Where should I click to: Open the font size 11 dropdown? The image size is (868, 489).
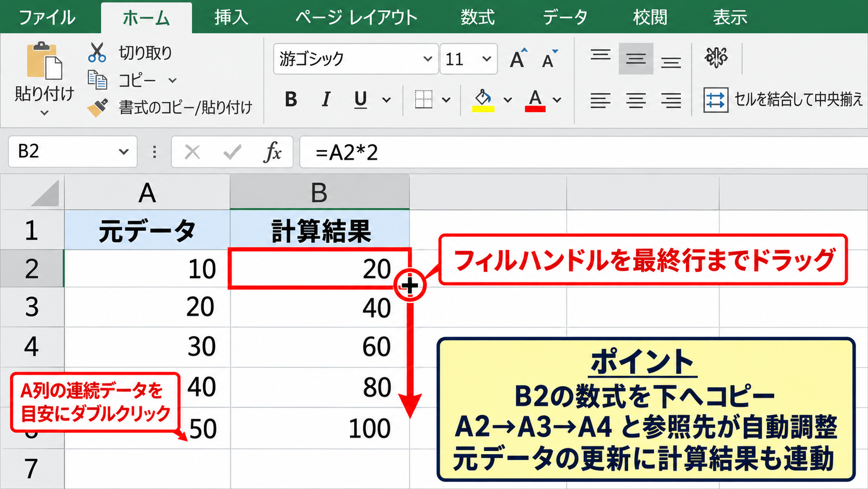coord(486,59)
